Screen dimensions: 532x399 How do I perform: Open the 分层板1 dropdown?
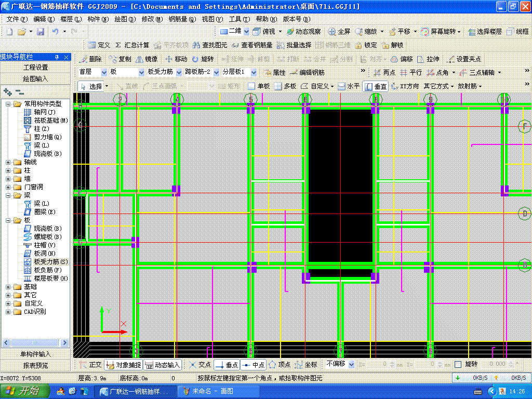pyautogui.click(x=254, y=72)
